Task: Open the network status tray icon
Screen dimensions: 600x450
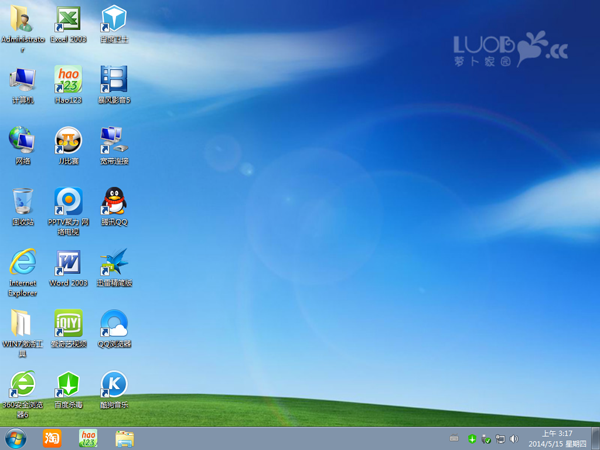Action: (x=500, y=439)
